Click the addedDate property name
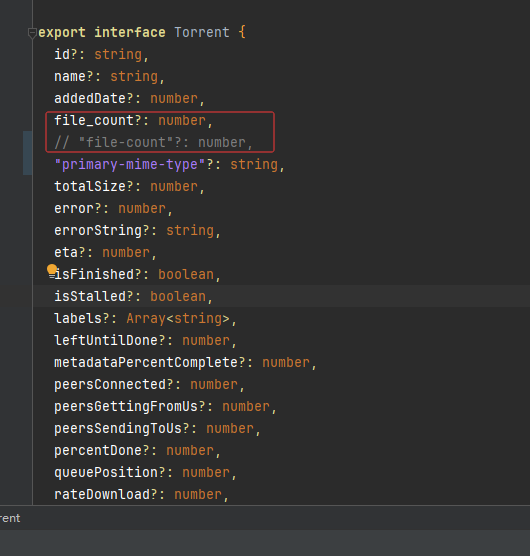The width and height of the screenshot is (530, 556). coord(90,99)
